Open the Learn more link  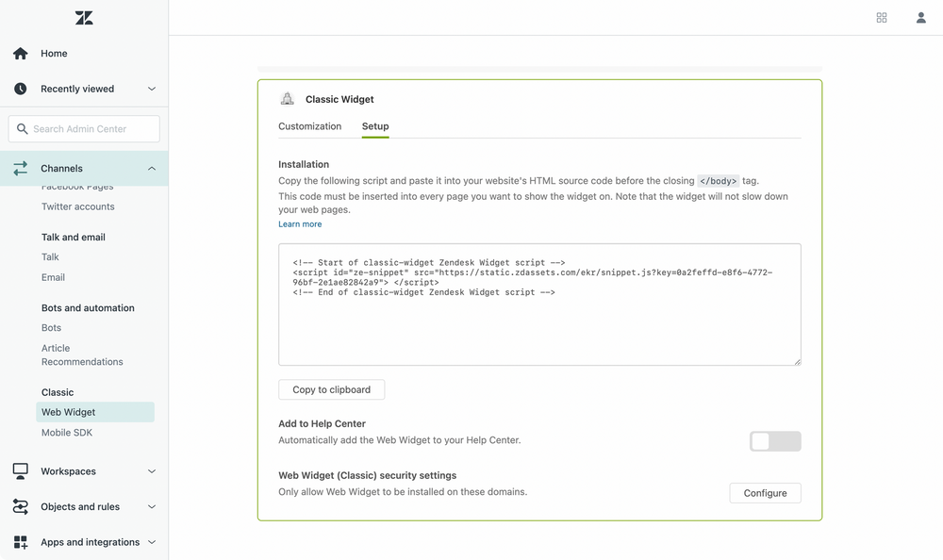(299, 223)
